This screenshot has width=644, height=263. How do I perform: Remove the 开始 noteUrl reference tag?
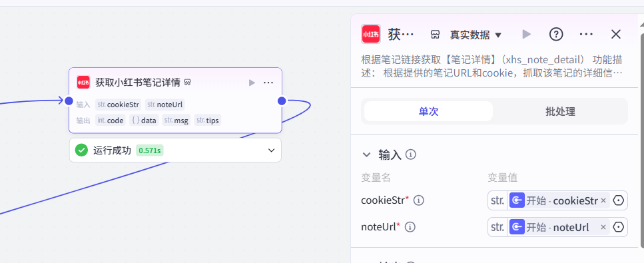(x=603, y=227)
